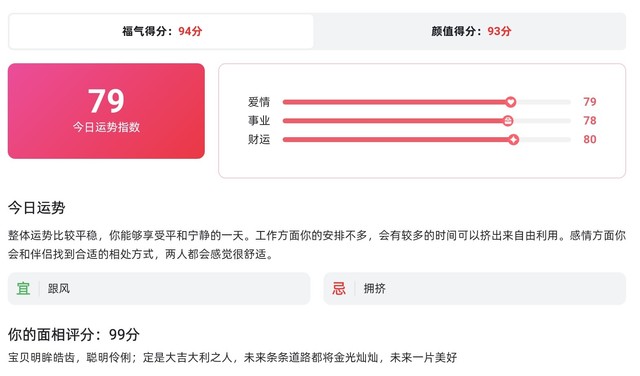Image resolution: width=640 pixels, height=376 pixels.
Task: Click the coin icon on 财运 slider
Action: (x=513, y=140)
